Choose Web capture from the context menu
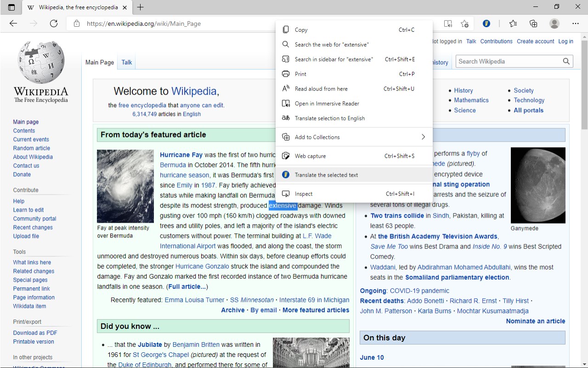Viewport: 588px width, 368px height. [x=354, y=156]
